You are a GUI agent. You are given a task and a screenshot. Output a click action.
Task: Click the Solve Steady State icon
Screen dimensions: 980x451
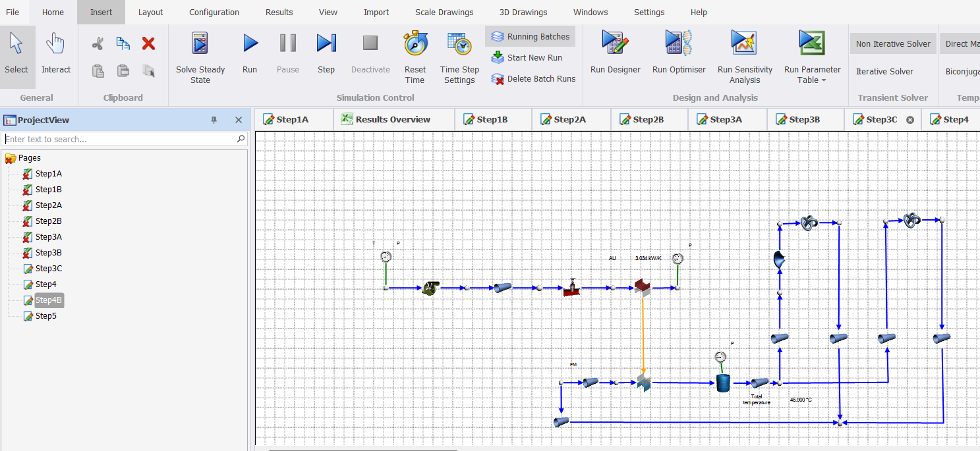click(x=200, y=44)
